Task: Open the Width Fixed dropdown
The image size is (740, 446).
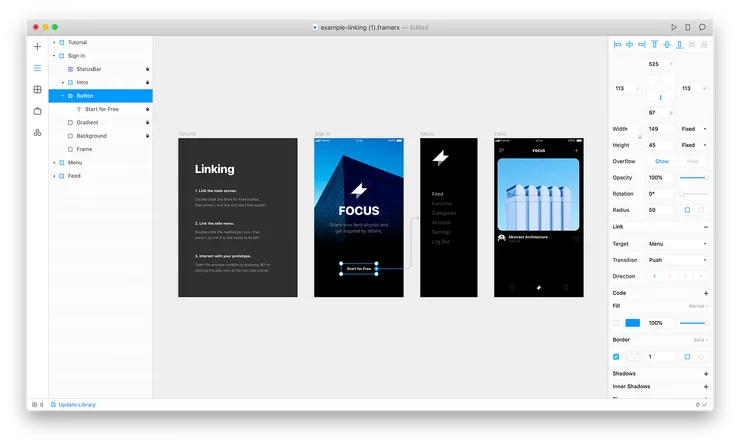Action: pyautogui.click(x=694, y=129)
